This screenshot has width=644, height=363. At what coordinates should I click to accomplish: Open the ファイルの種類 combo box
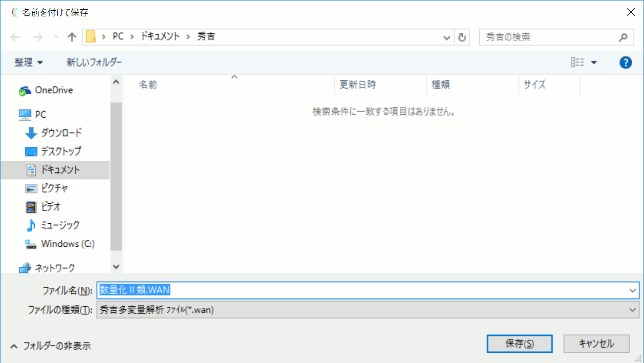[x=368, y=310]
